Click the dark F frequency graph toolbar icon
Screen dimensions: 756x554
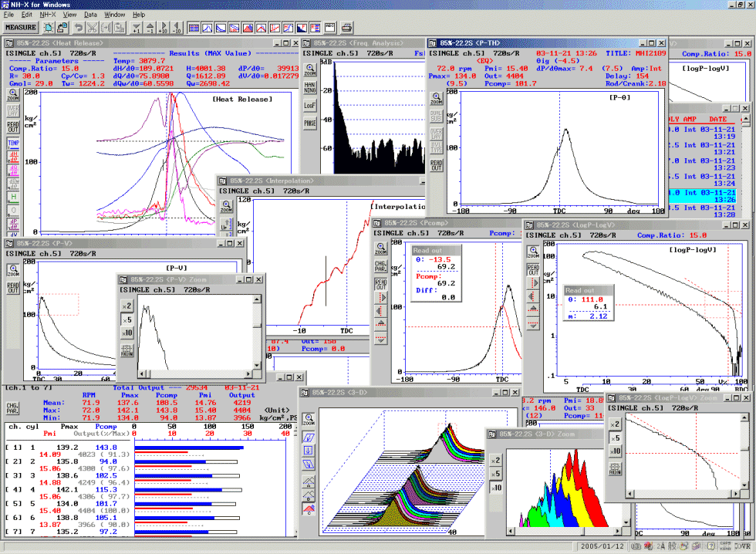click(302, 28)
